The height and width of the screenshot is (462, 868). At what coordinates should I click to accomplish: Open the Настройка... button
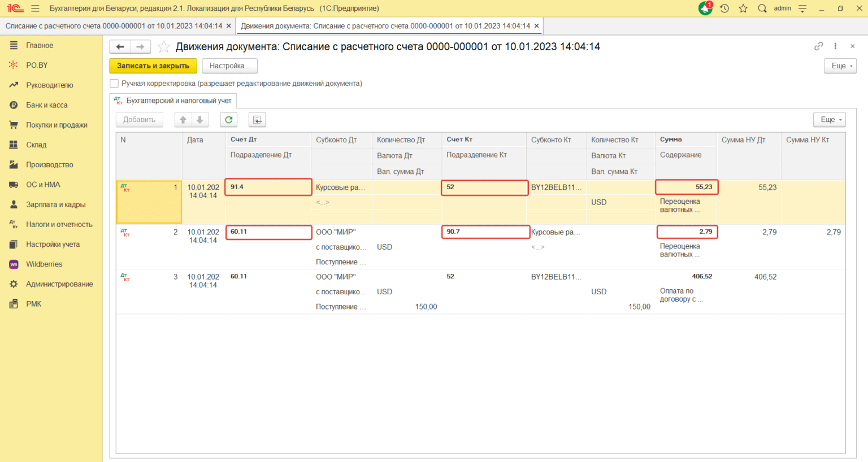229,66
